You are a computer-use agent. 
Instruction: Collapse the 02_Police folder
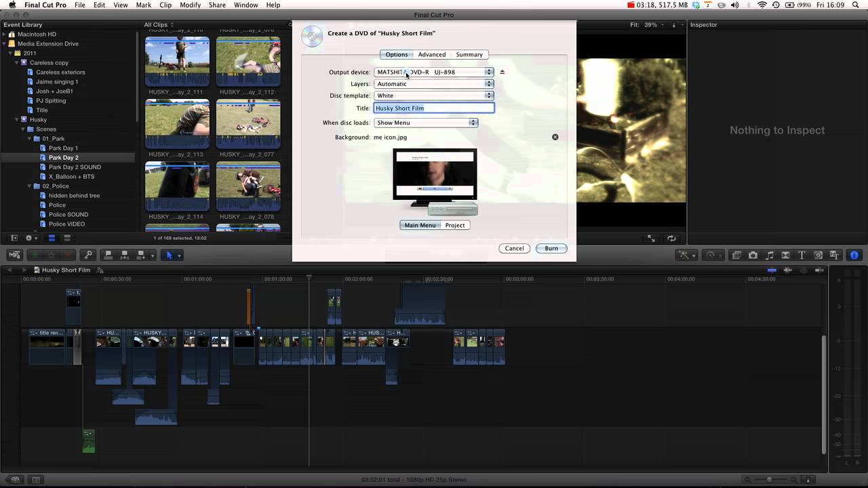30,186
